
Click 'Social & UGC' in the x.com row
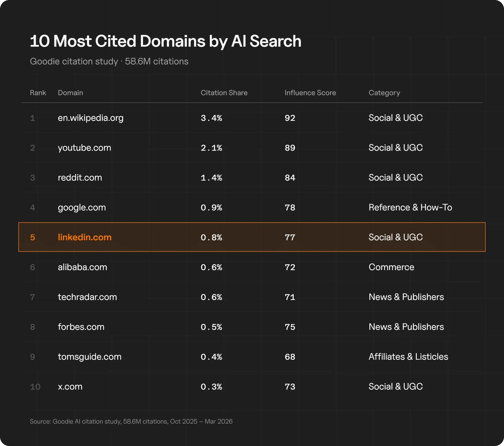[x=395, y=386]
